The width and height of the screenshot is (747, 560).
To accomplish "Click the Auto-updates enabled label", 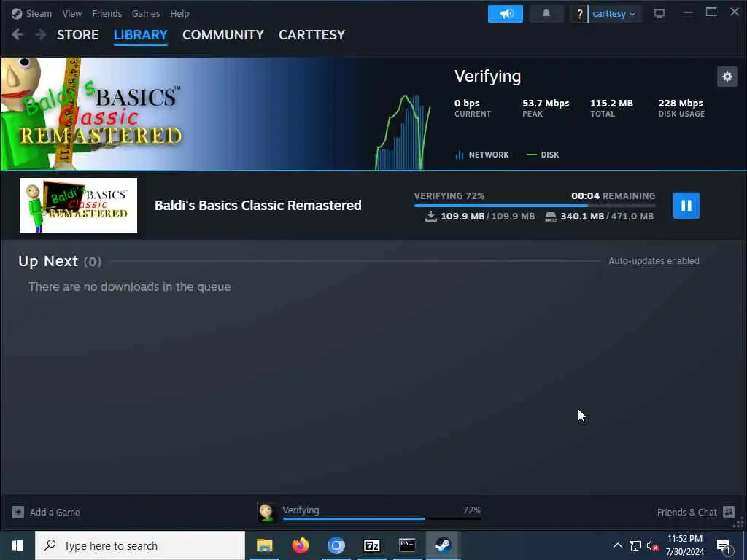I will point(654,261).
